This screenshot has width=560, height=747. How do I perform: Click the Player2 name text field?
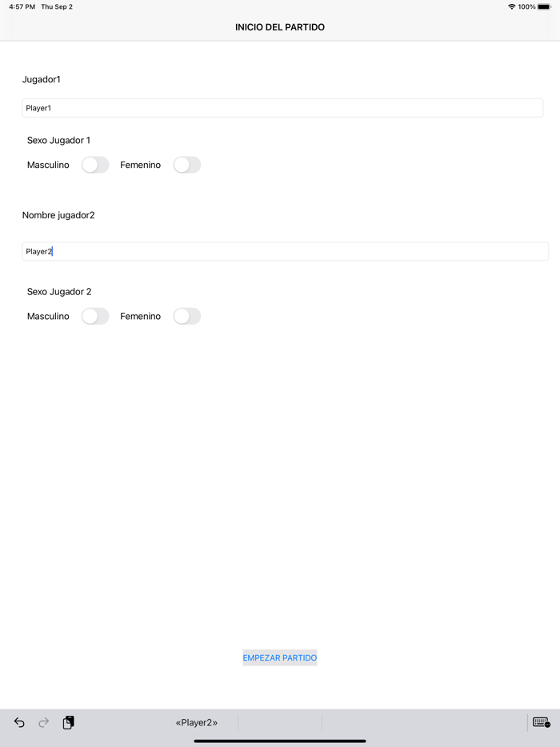[x=285, y=251]
